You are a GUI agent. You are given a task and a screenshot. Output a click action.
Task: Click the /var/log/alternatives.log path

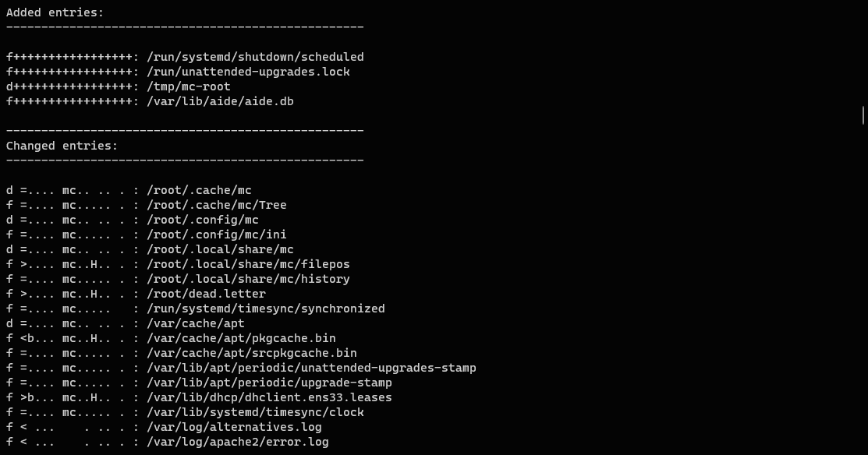tap(234, 427)
